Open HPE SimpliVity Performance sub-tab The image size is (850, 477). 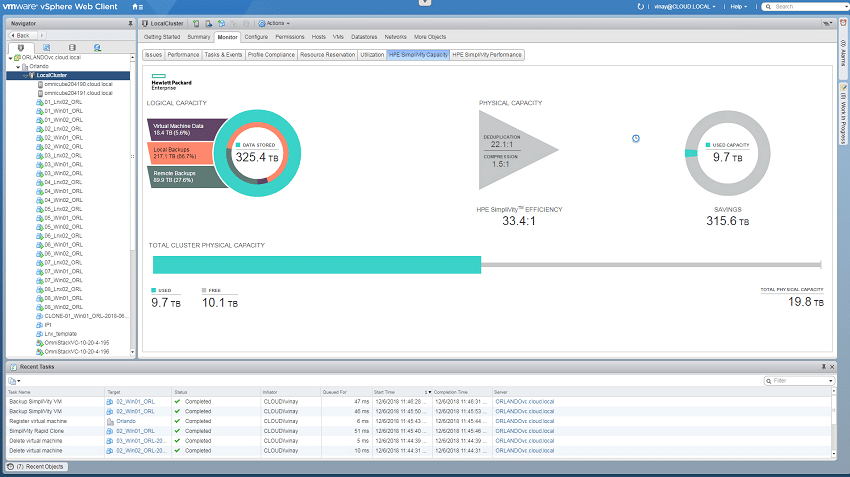pyautogui.click(x=487, y=55)
